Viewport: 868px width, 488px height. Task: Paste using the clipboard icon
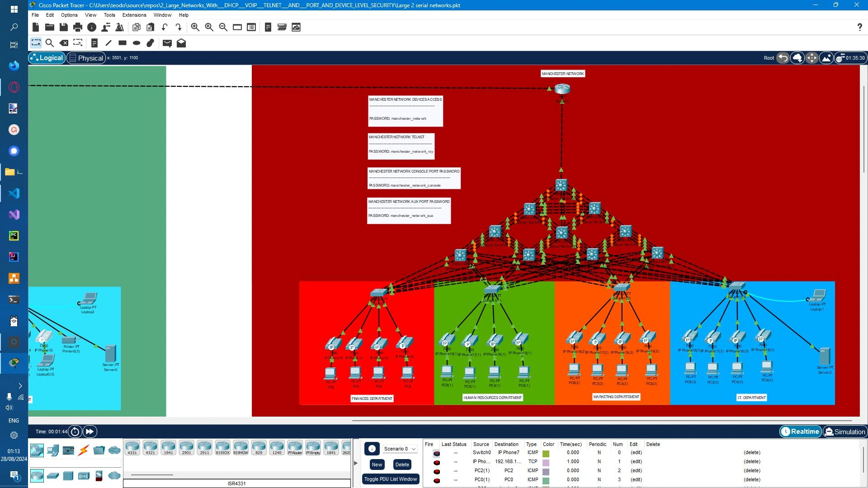pyautogui.click(x=151, y=27)
